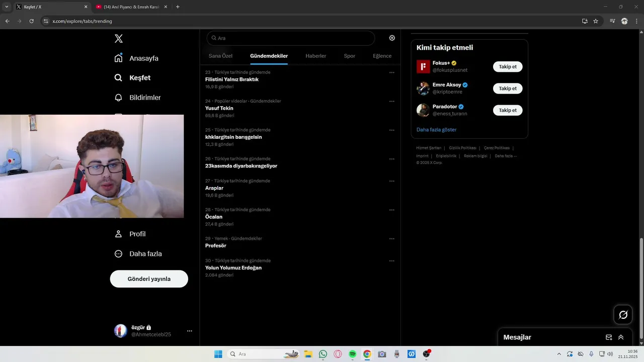Click the X logo in sidebar
This screenshot has width=644, height=362.
click(118, 39)
